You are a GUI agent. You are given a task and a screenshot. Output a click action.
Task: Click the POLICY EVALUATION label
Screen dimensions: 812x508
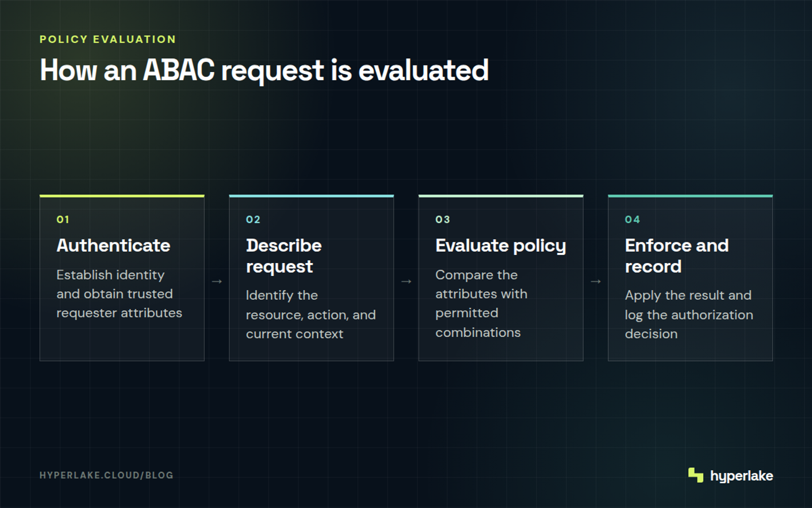coord(108,39)
